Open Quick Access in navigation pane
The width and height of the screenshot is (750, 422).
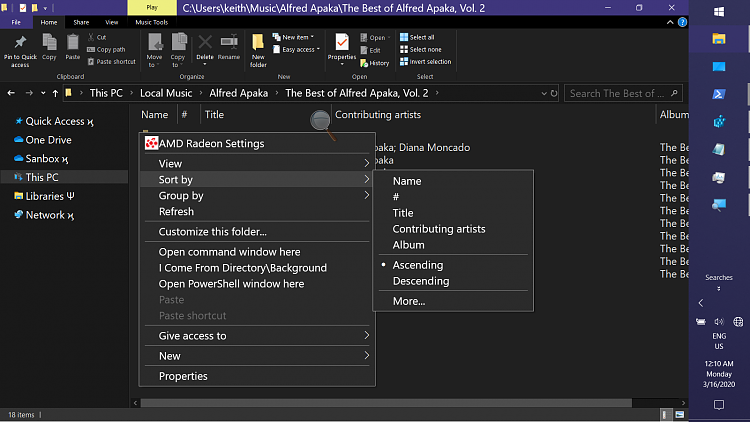pos(55,122)
